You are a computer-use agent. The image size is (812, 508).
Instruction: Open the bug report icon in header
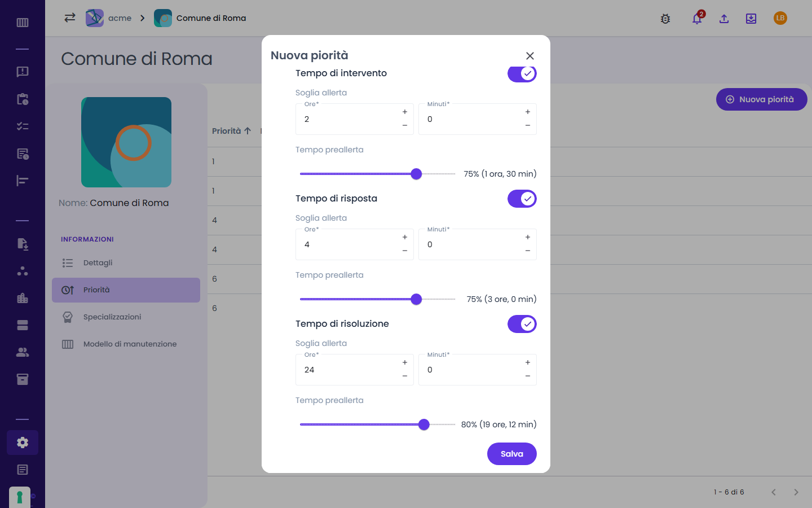(x=665, y=19)
